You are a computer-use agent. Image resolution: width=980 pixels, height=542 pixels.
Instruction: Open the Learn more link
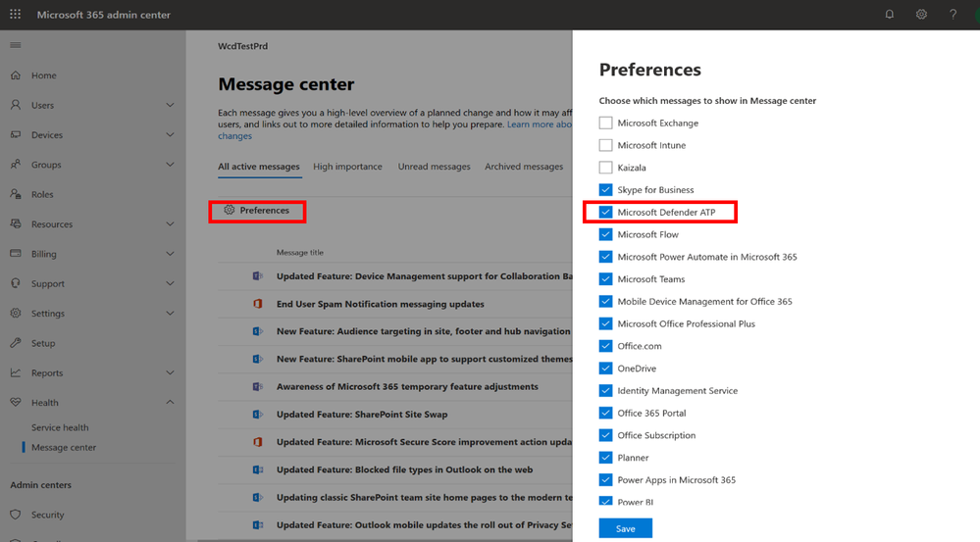[540, 124]
